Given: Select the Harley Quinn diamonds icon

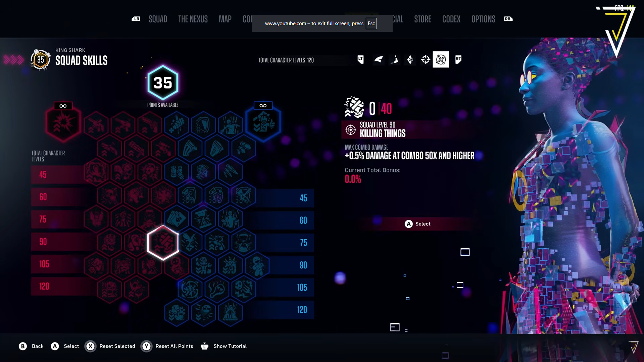Looking at the screenshot, I should 410,60.
